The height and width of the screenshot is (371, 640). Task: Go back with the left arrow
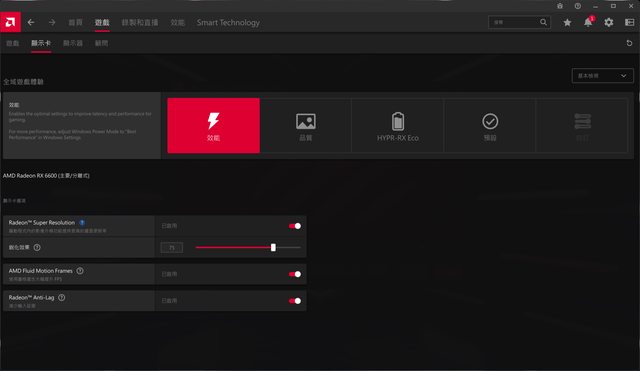point(31,22)
